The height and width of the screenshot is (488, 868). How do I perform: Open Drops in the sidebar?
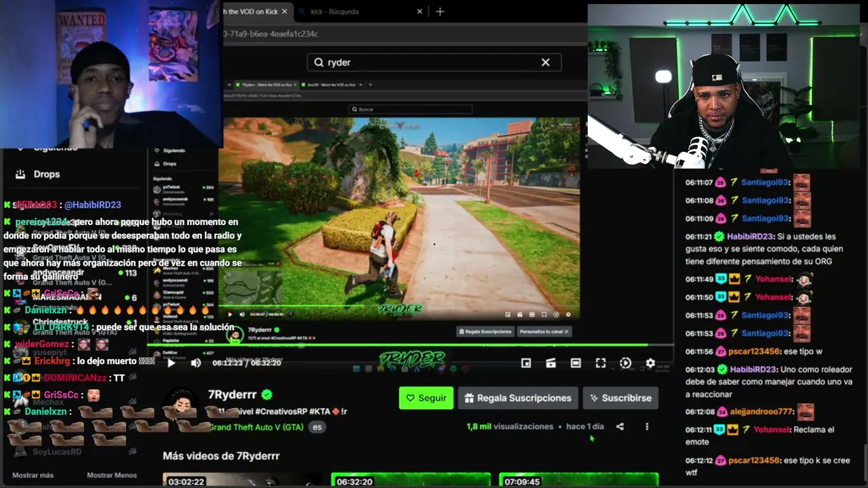pyautogui.click(x=46, y=174)
